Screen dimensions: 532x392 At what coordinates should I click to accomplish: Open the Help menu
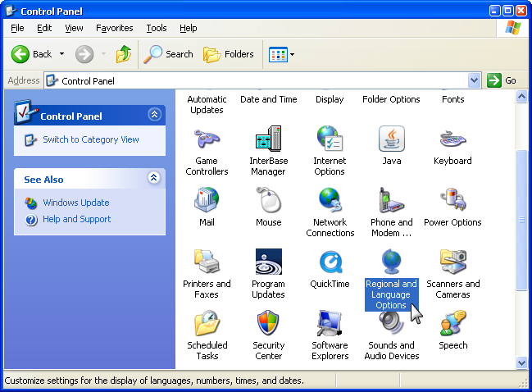click(x=189, y=28)
